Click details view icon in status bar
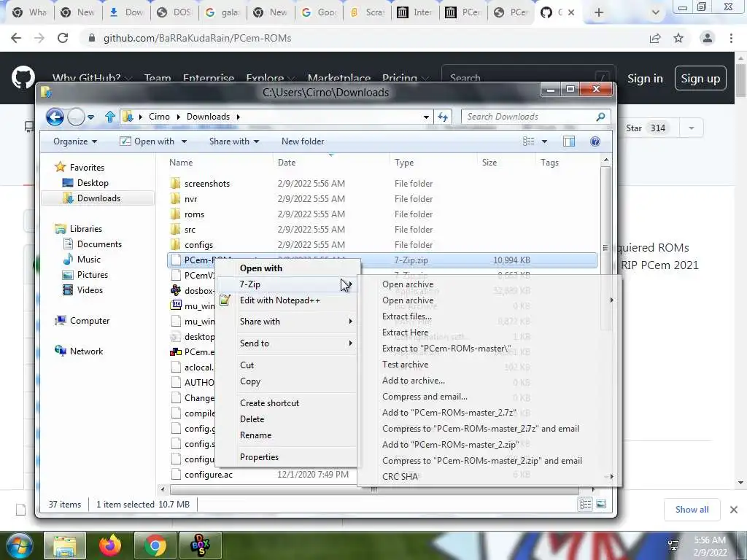Viewport: 747px width, 560px height. coord(586,505)
